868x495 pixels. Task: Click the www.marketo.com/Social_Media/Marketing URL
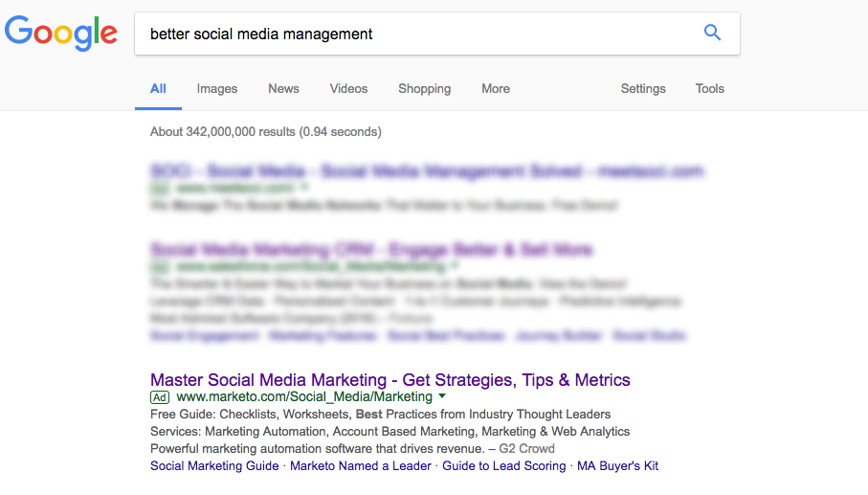point(304,396)
